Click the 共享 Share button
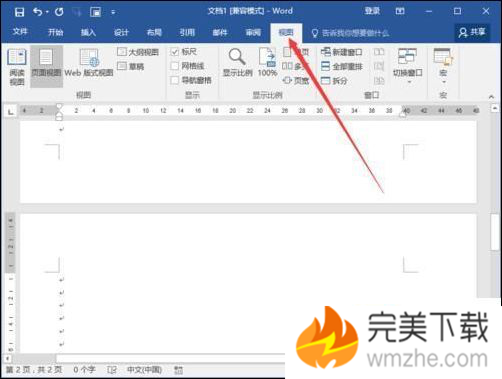 pos(472,32)
